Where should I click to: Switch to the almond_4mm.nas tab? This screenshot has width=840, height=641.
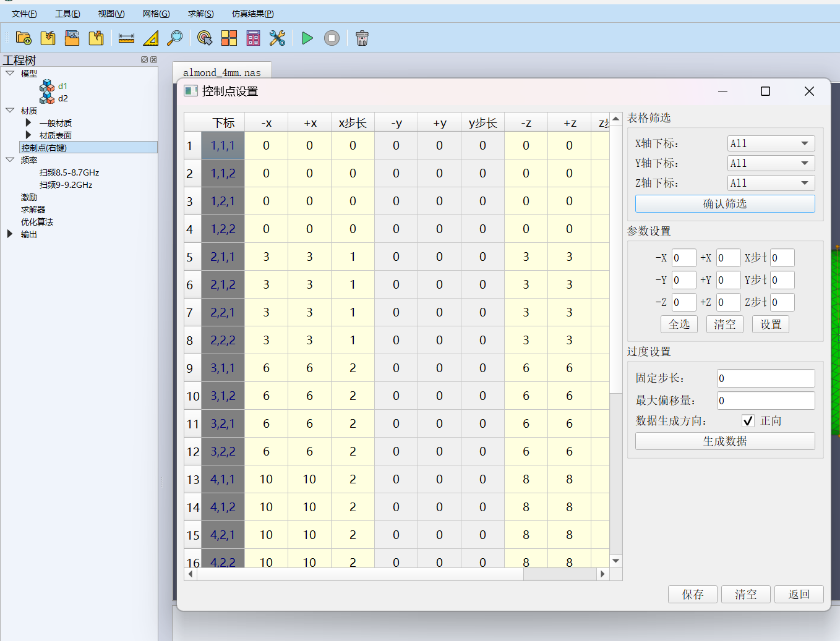[222, 72]
